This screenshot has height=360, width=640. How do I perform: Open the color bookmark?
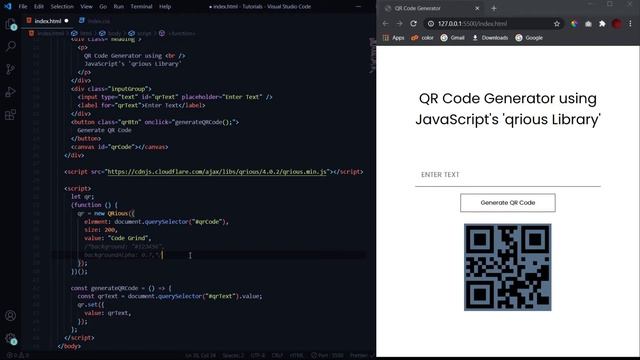(422, 38)
